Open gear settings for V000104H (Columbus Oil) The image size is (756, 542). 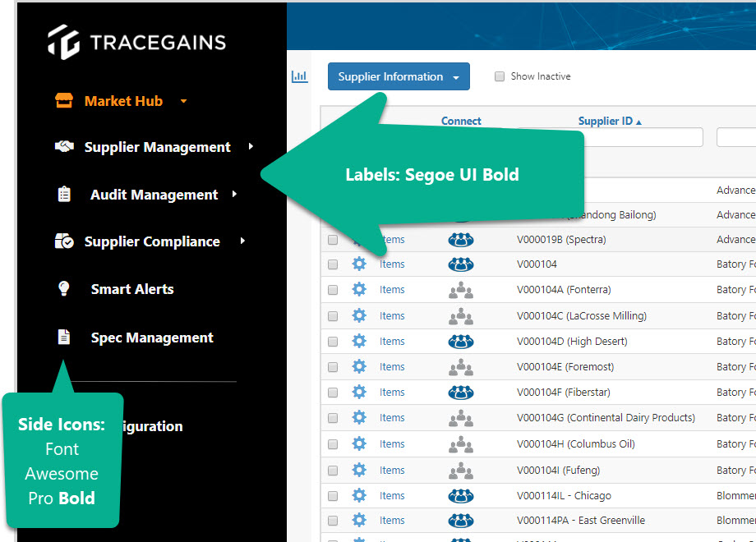tap(359, 443)
